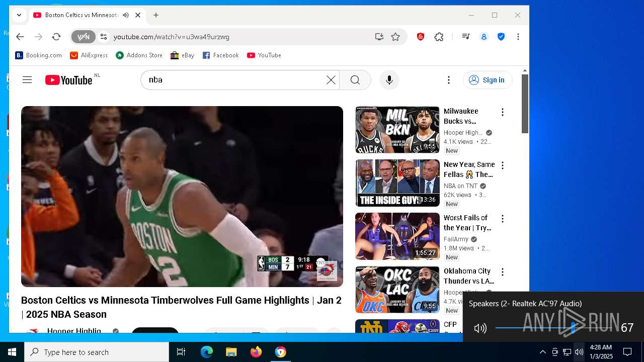Open the Facebook bookmark
Screen dimensions: 644x362
click(221, 55)
